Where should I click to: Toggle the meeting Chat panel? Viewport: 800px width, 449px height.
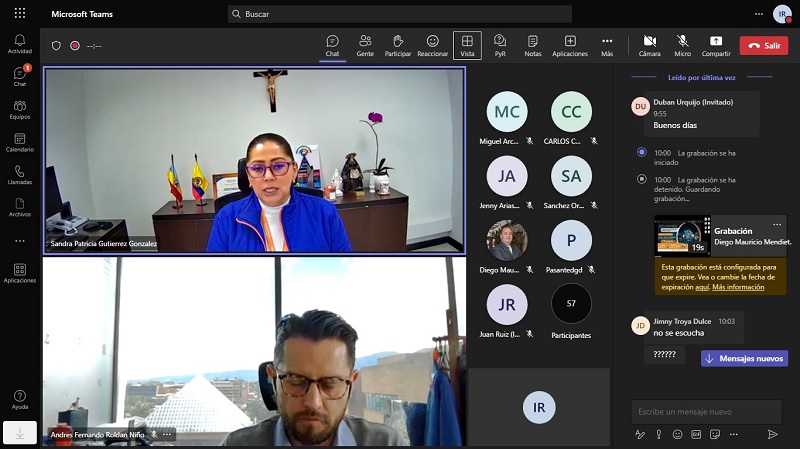click(x=333, y=45)
